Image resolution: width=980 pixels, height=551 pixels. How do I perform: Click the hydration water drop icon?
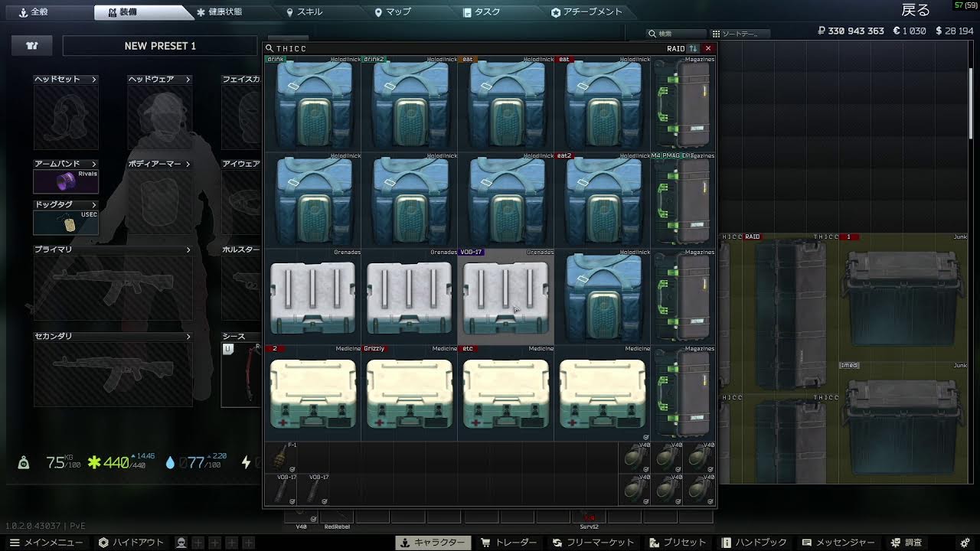point(170,462)
